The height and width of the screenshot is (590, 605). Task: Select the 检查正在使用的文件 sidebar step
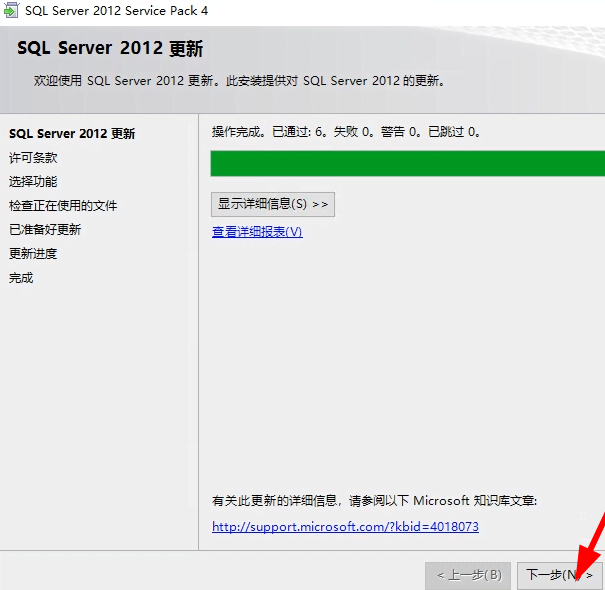[63, 206]
